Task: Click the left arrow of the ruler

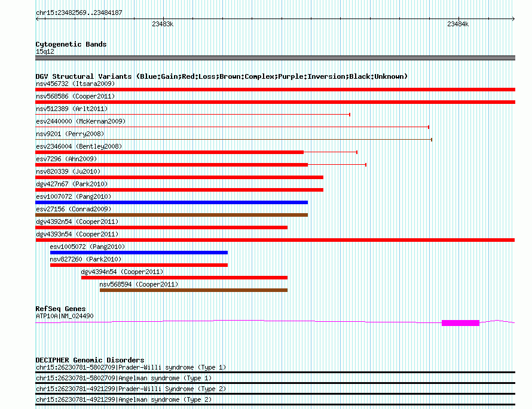Action: tap(37, 19)
